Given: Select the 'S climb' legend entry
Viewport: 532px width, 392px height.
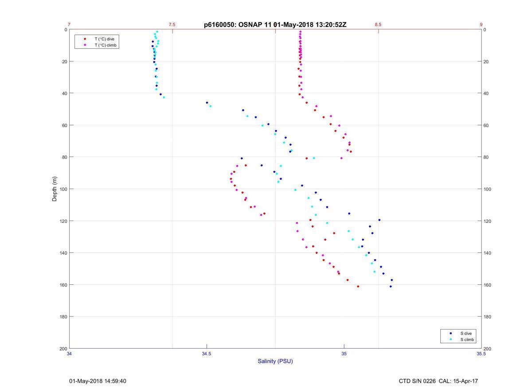Looking at the screenshot, I should [467, 340].
